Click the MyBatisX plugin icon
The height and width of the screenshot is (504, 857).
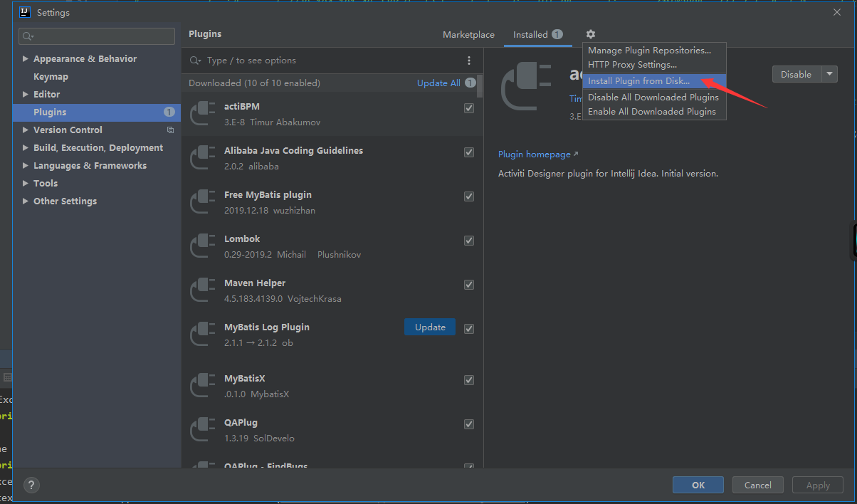tap(203, 386)
